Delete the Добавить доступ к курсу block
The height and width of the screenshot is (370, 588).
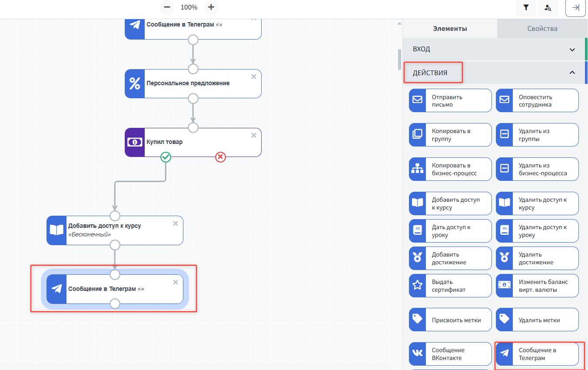(x=176, y=223)
